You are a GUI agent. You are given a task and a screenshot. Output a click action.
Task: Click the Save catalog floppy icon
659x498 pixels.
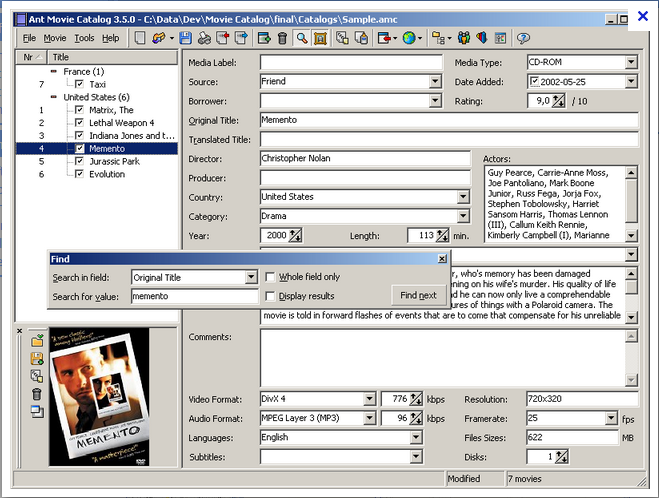(x=185, y=38)
